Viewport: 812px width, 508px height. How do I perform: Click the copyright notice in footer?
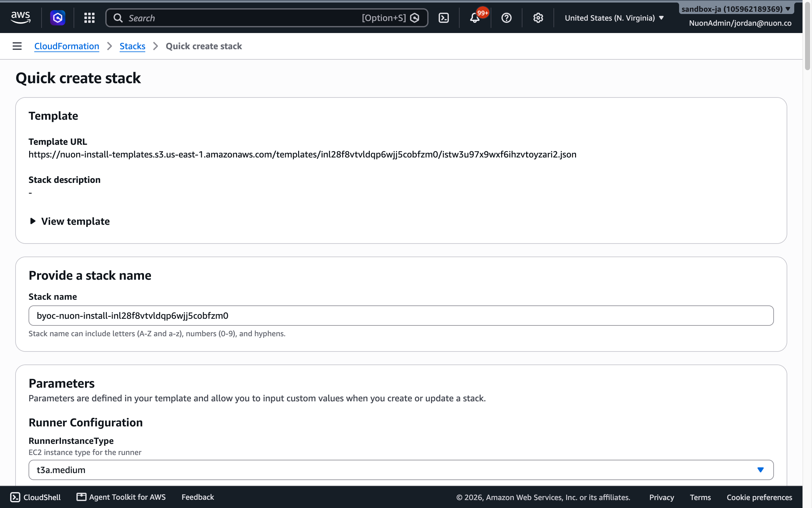pyautogui.click(x=543, y=497)
